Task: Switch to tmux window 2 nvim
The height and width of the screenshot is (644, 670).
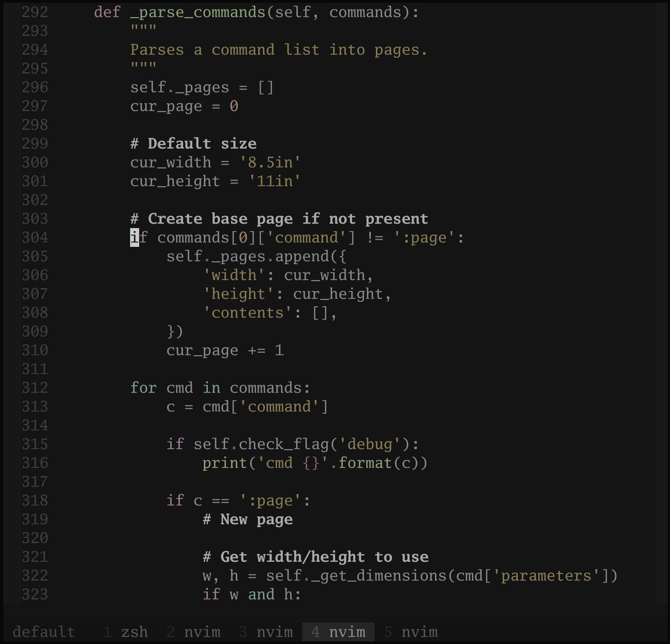Action: [x=193, y=632]
